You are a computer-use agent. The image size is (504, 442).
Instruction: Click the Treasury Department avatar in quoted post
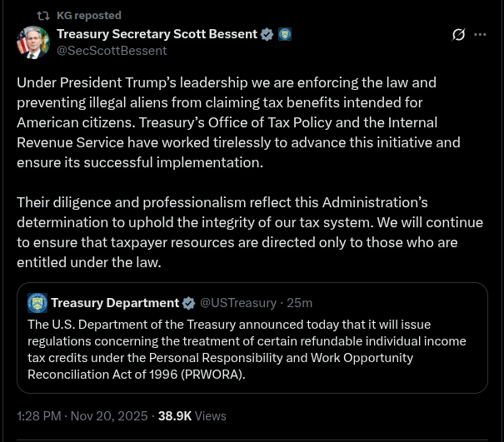point(37,303)
